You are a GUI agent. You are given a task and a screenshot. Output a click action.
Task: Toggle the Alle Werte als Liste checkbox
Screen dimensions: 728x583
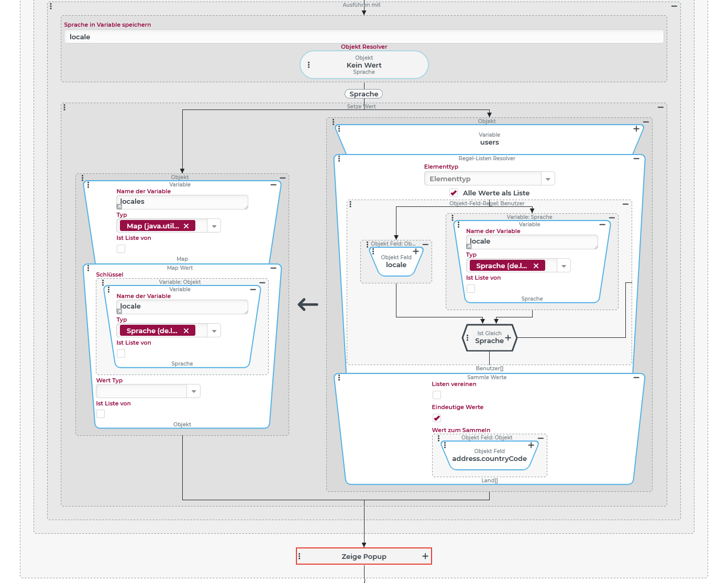(x=454, y=193)
